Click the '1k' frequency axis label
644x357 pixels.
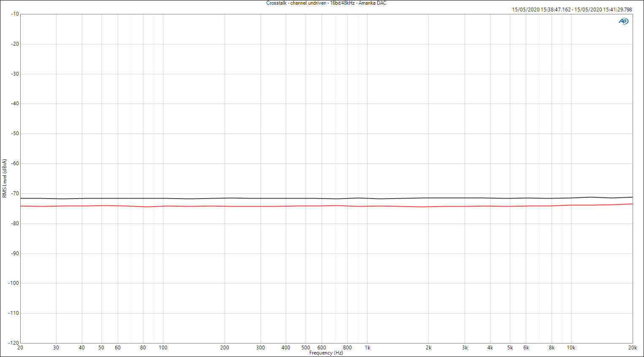pyautogui.click(x=368, y=348)
